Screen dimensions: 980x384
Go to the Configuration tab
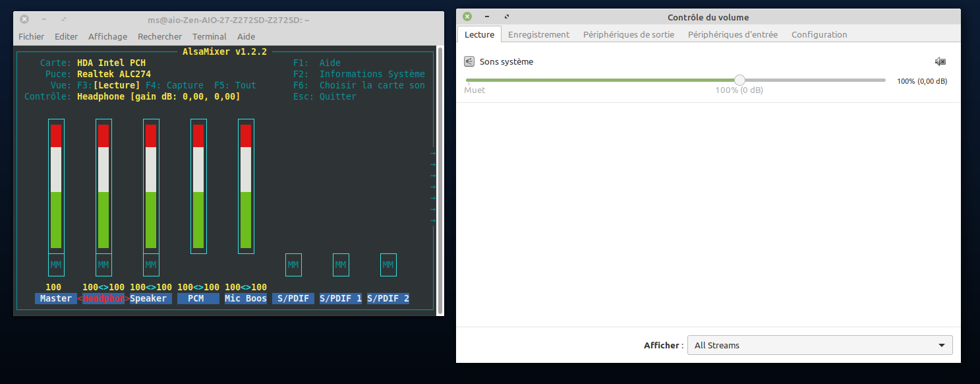click(819, 34)
